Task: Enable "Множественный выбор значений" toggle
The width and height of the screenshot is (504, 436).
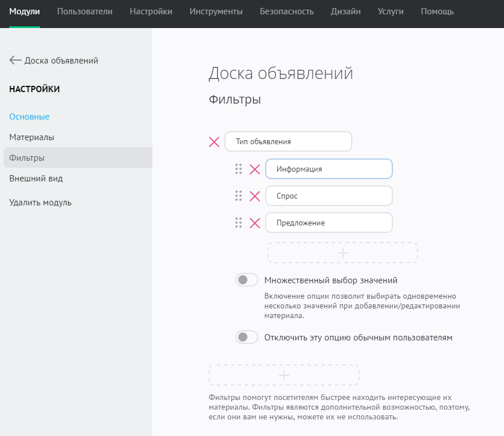Action: click(x=247, y=280)
